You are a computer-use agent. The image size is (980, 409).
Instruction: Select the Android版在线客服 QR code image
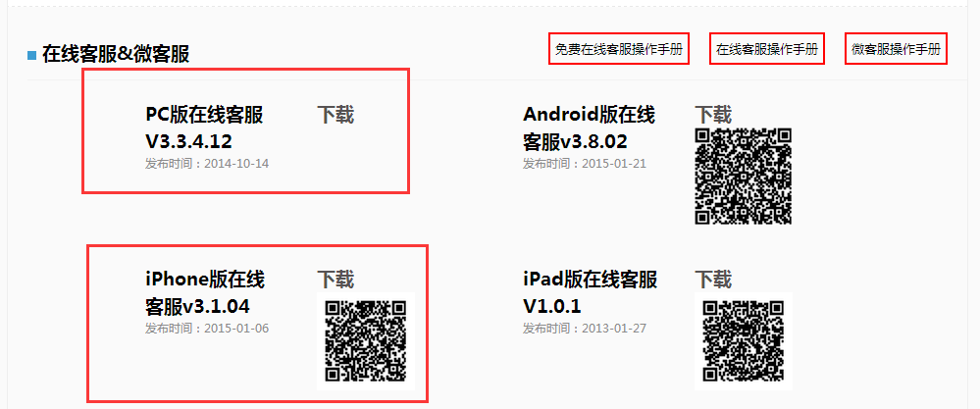click(x=744, y=177)
